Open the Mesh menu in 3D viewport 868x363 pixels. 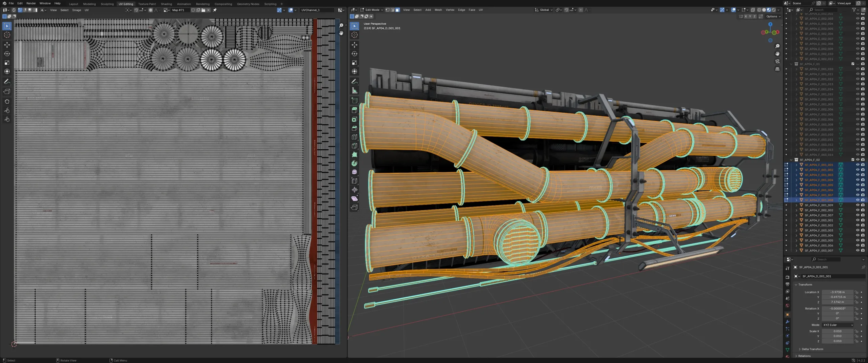pos(438,10)
